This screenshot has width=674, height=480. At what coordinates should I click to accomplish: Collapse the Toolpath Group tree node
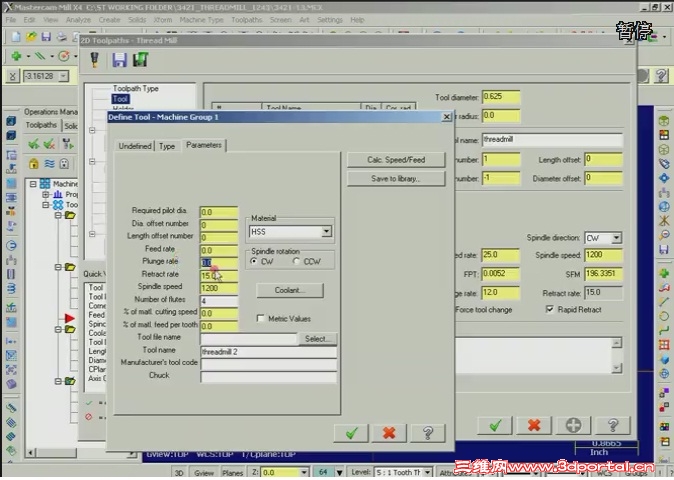[46, 205]
